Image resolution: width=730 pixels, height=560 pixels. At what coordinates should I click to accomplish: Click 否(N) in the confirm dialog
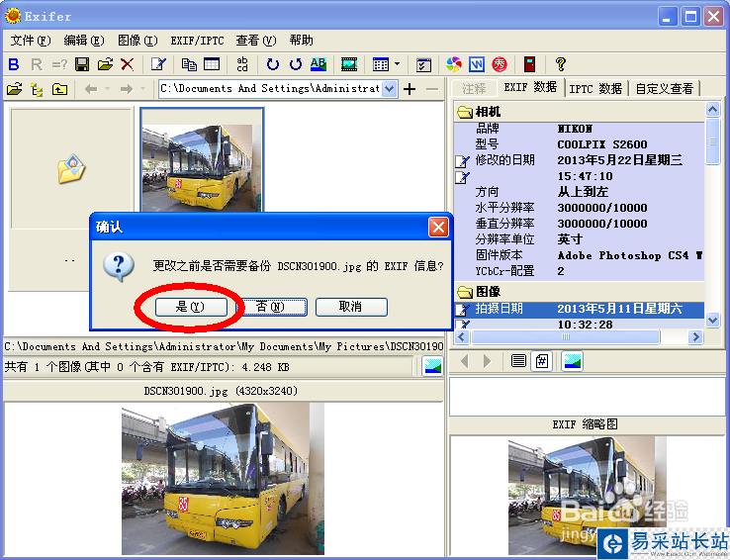(x=270, y=307)
